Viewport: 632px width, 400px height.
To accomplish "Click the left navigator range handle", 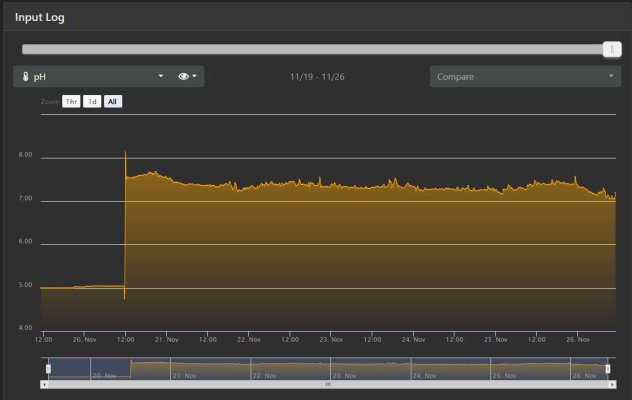I will [x=48, y=369].
